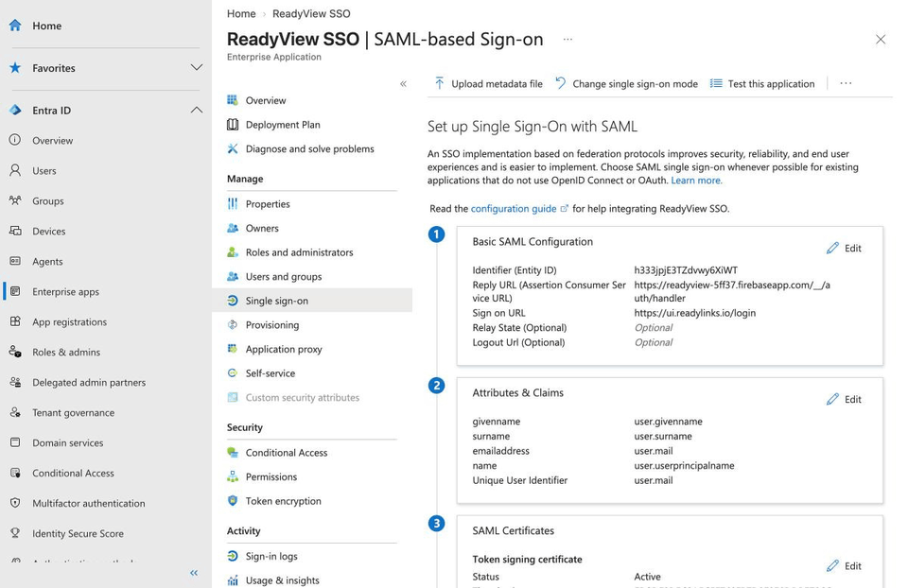Click the Diagnose and solve problems wrench icon
908x588 pixels.
pos(233,148)
